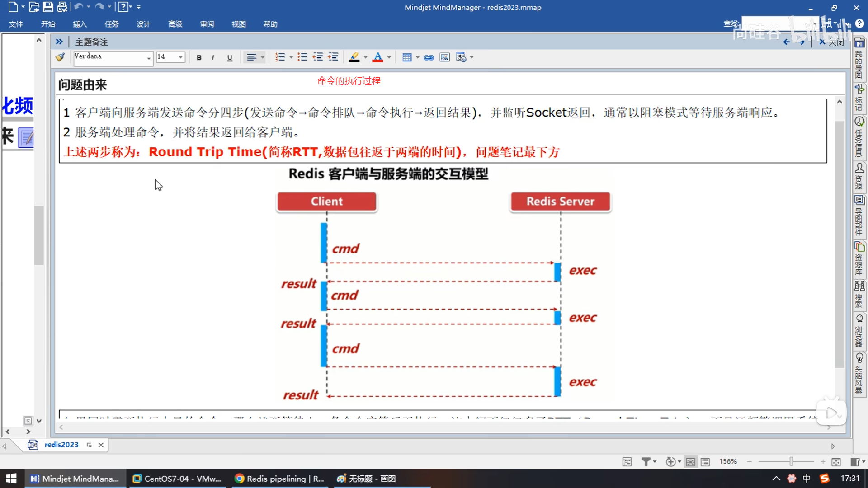This screenshot has width=868, height=488.
Task: Click the decrease indent icon
Action: (x=318, y=57)
